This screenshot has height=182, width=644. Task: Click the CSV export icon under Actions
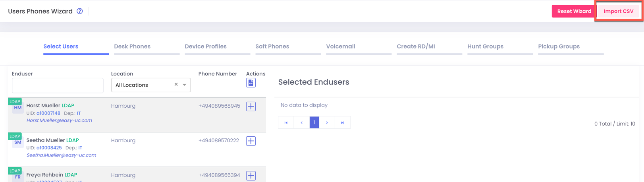click(x=251, y=83)
